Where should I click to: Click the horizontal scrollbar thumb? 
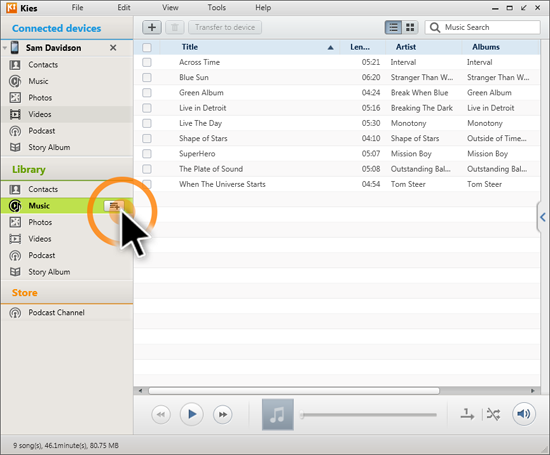[x=294, y=390]
